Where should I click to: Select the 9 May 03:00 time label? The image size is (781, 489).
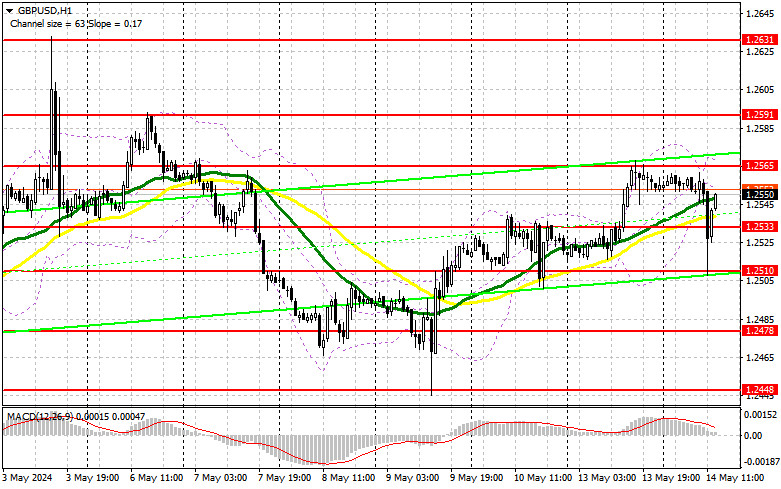point(412,478)
